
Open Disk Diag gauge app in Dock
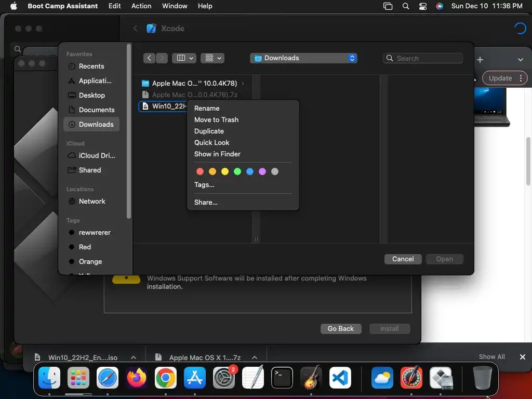(x=411, y=377)
